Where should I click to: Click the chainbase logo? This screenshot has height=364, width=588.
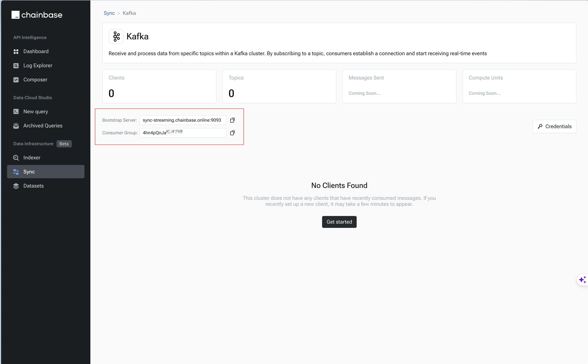click(37, 15)
